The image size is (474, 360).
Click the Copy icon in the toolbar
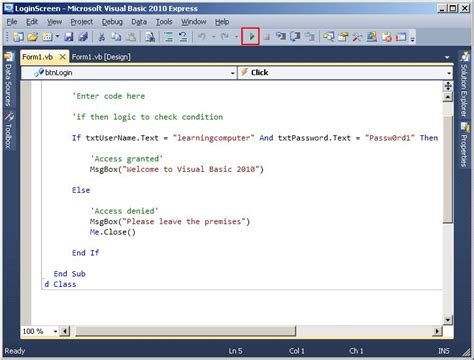[116, 36]
